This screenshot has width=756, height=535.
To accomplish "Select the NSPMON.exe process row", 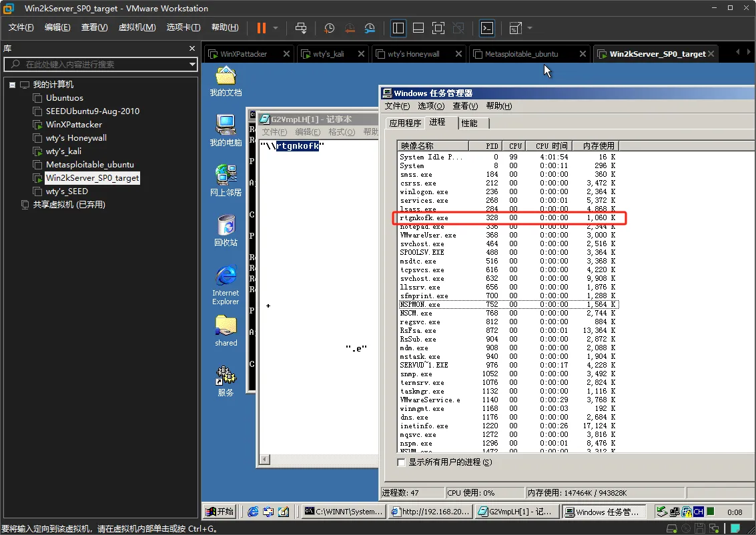I will (x=508, y=305).
